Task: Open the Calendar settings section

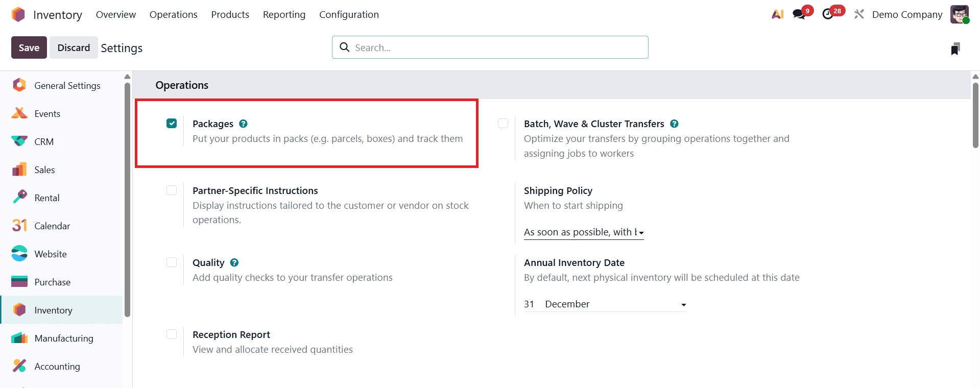Action: point(52,226)
